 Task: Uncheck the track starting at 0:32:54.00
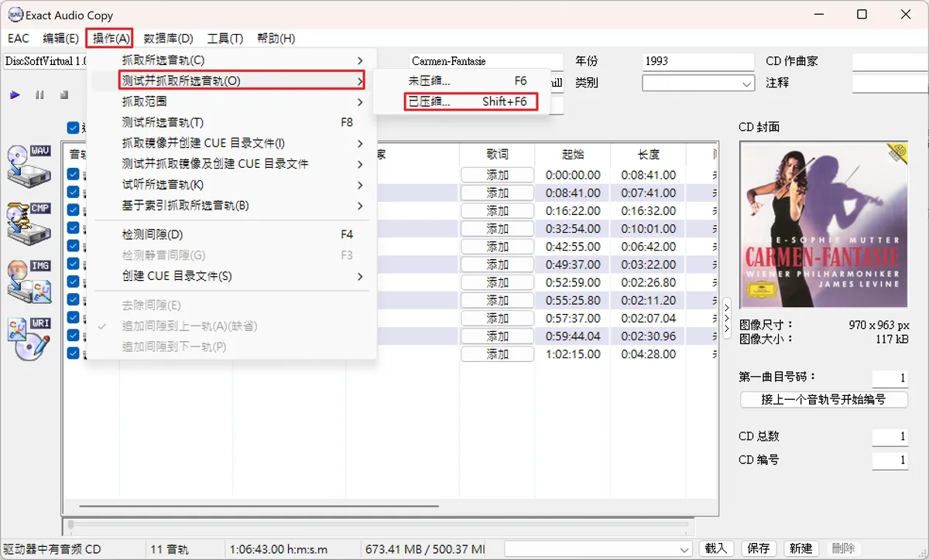tap(73, 228)
